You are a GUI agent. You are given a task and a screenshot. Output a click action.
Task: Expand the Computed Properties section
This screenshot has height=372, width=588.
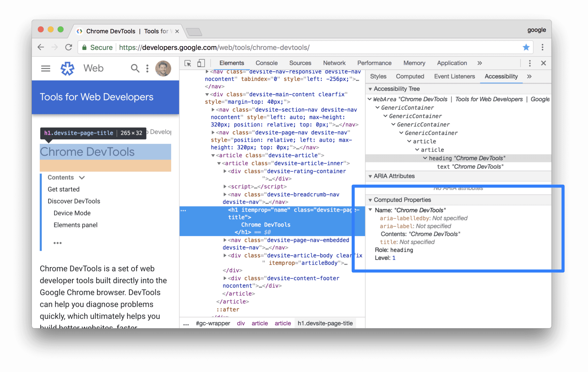pyautogui.click(x=371, y=200)
